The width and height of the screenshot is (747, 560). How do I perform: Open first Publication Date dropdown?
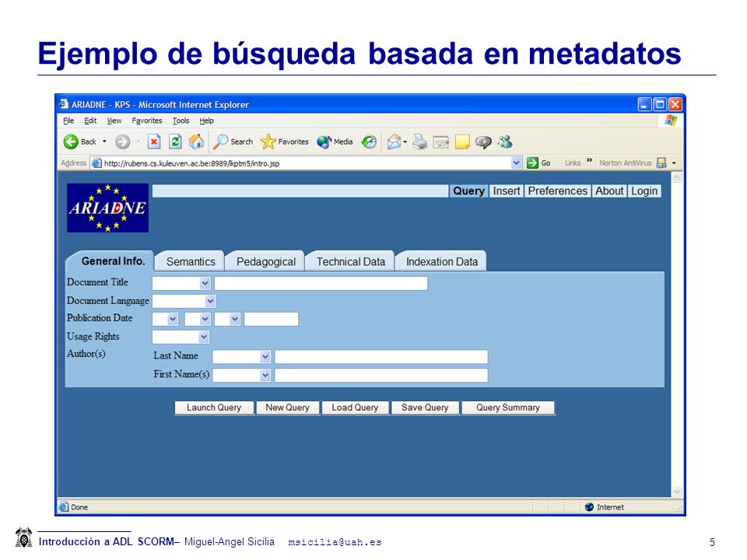(x=173, y=319)
